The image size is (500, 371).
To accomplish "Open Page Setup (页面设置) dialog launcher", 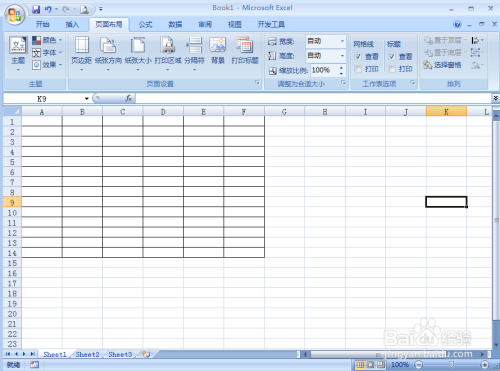I will [x=257, y=83].
